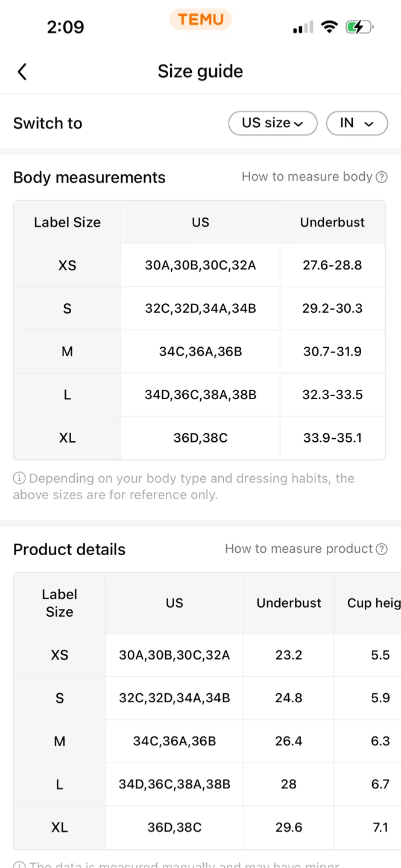This screenshot has width=401, height=868.
Task: Tap the info icon before Depending on your body type
Action: [19, 479]
